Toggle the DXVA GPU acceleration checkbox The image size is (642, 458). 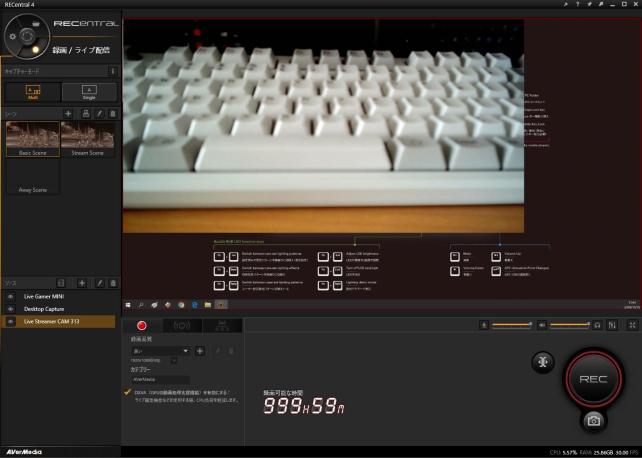(x=127, y=392)
